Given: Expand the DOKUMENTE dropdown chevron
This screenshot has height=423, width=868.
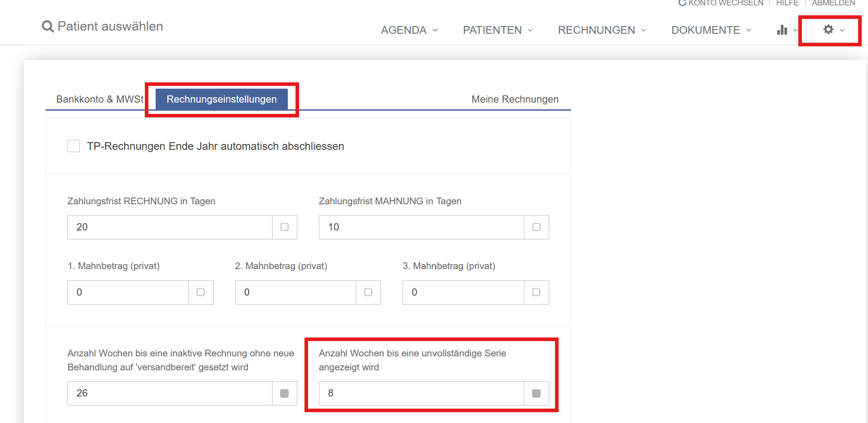Looking at the screenshot, I should (x=749, y=30).
